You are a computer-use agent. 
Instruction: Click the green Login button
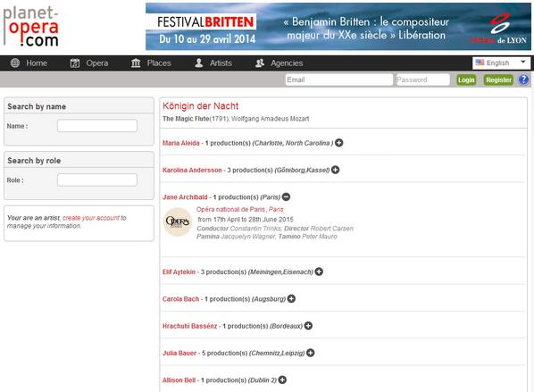tap(466, 80)
